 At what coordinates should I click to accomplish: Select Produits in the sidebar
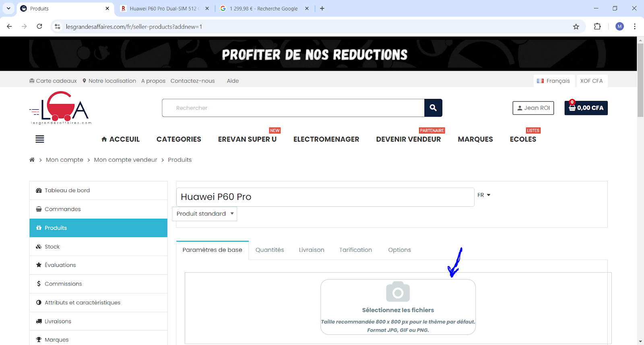tap(98, 228)
